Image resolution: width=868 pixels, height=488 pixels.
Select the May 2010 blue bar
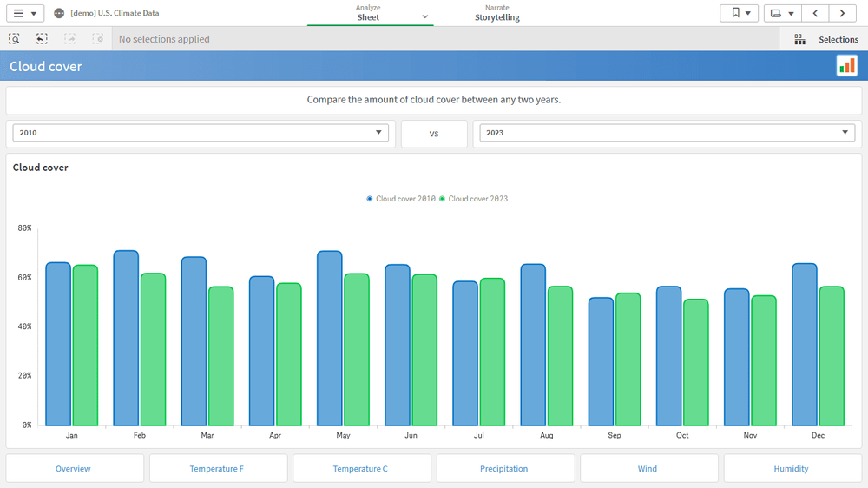pyautogui.click(x=329, y=339)
